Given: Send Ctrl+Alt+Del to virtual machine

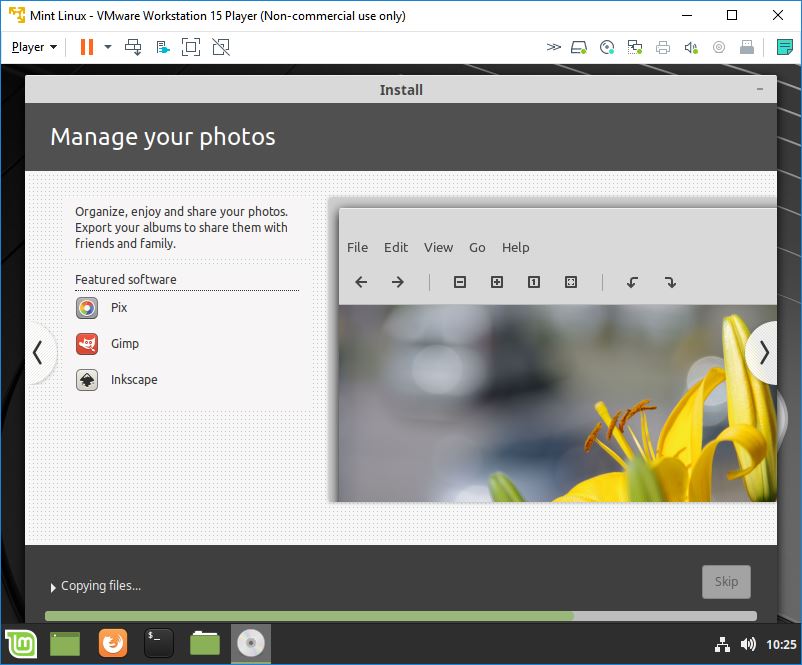Looking at the screenshot, I should (133, 47).
